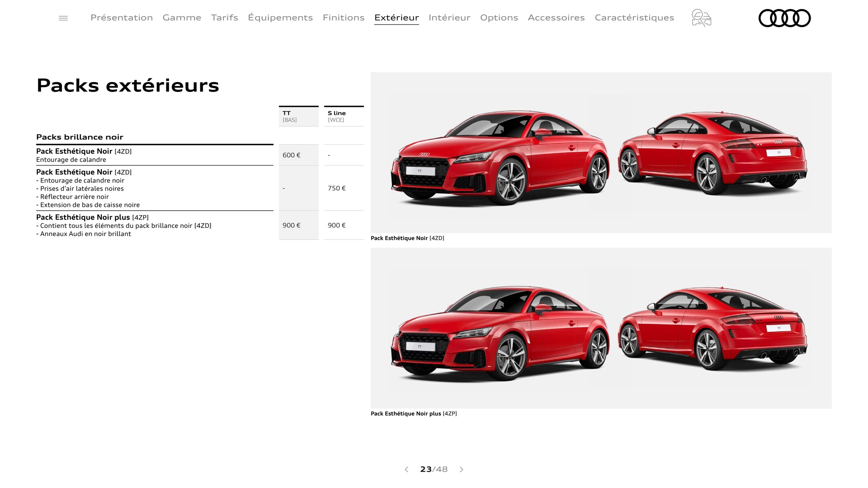Click 'Prises d'air latérales noires' line

(x=80, y=189)
